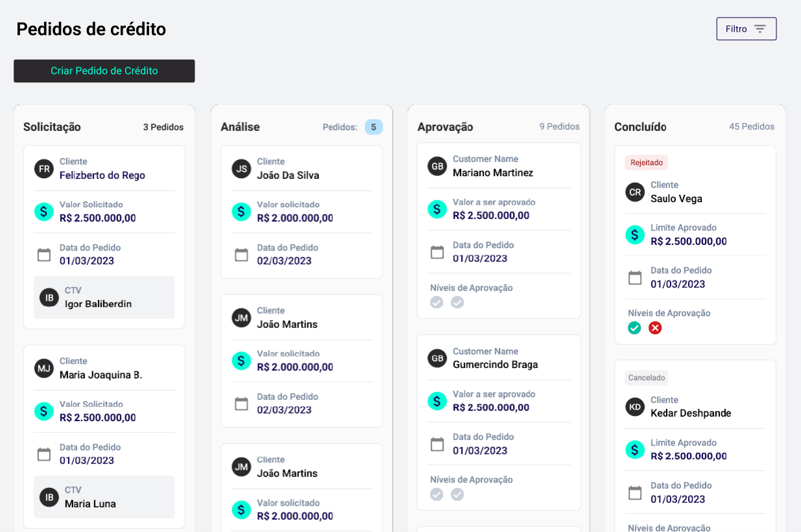Image resolution: width=801 pixels, height=532 pixels.
Task: Click green approved check in Saulo Vega card
Action: click(634, 328)
